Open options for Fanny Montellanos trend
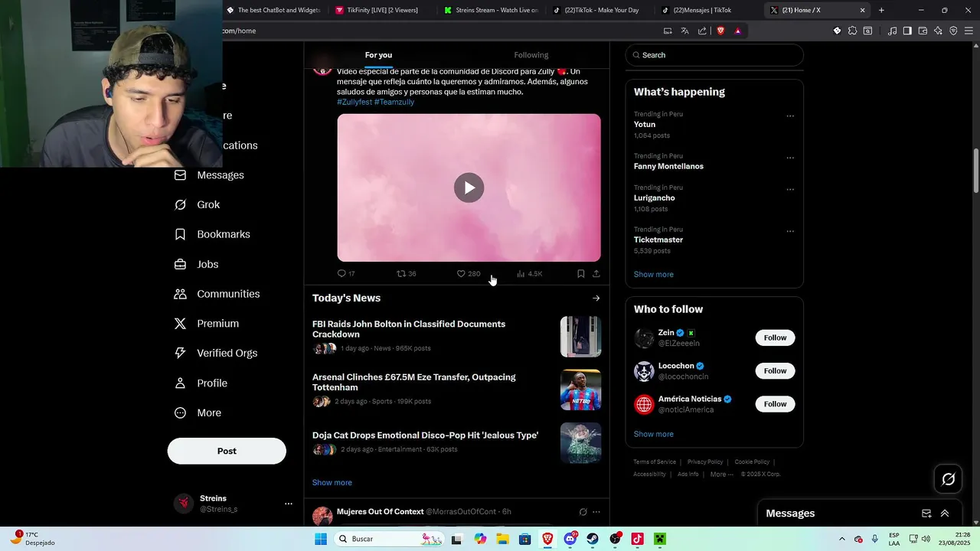 coord(790,158)
